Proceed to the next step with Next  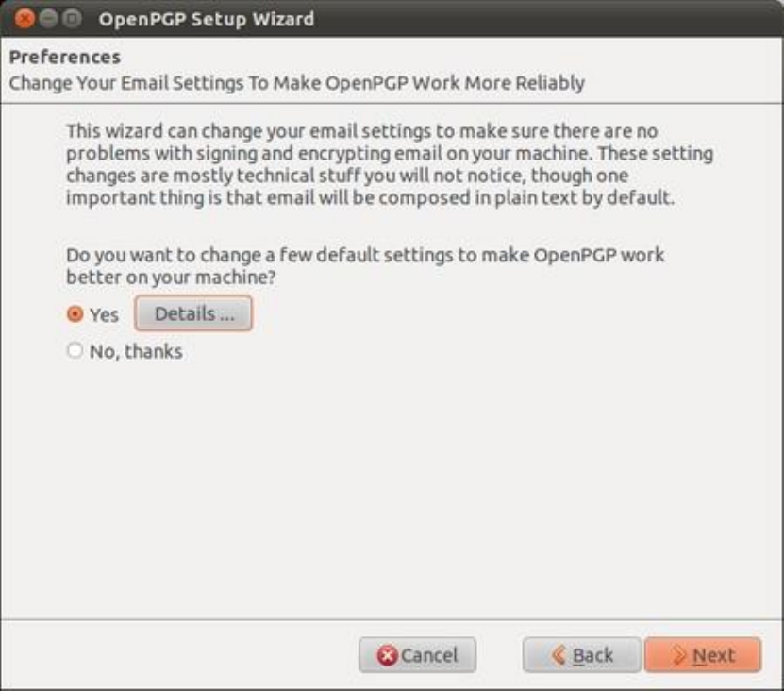[703, 655]
